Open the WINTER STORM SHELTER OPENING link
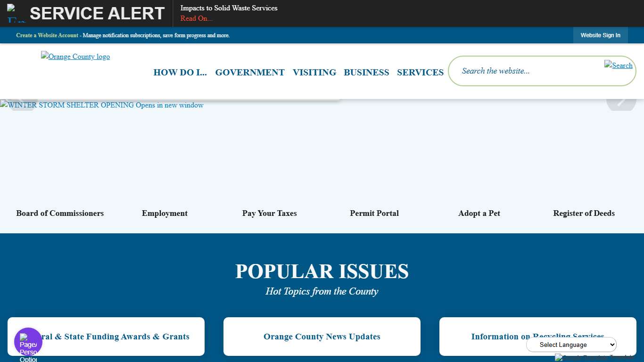644x362 pixels. [x=102, y=105]
